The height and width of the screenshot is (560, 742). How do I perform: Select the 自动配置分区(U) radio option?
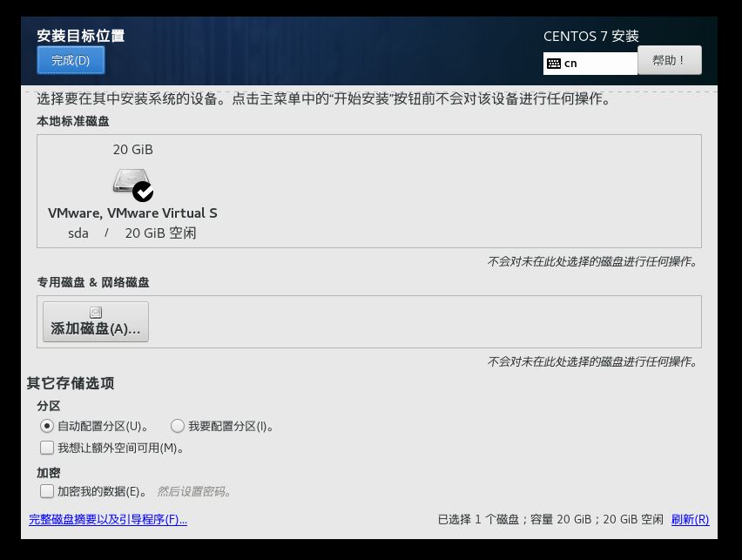click(x=47, y=426)
